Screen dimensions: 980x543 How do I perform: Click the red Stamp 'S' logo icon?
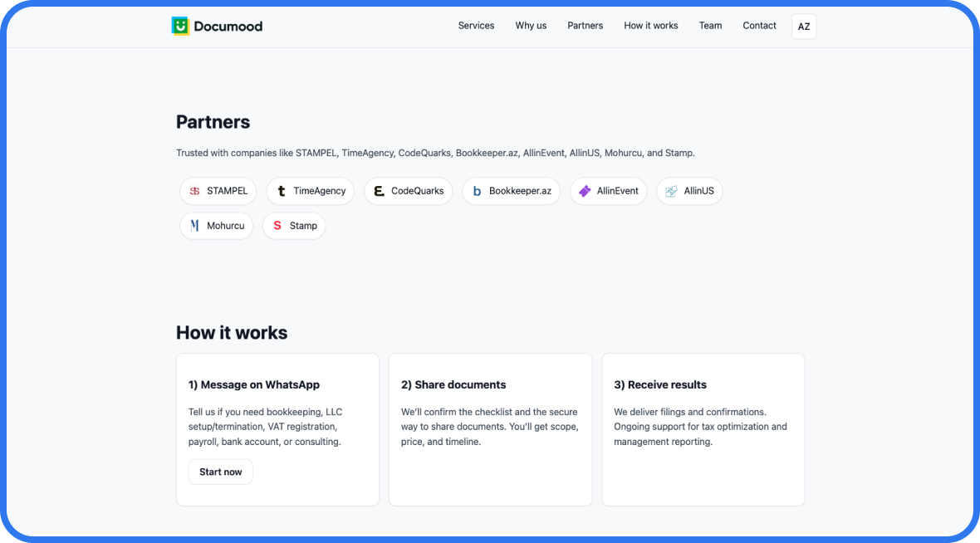[277, 226]
